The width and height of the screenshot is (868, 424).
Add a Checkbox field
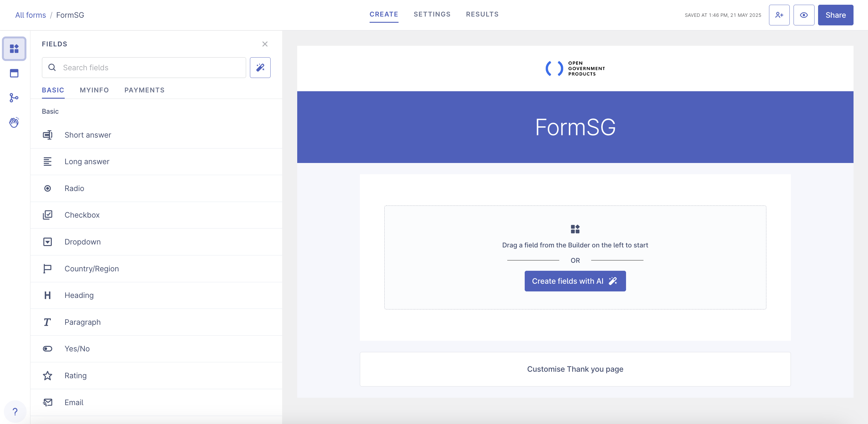coord(82,215)
